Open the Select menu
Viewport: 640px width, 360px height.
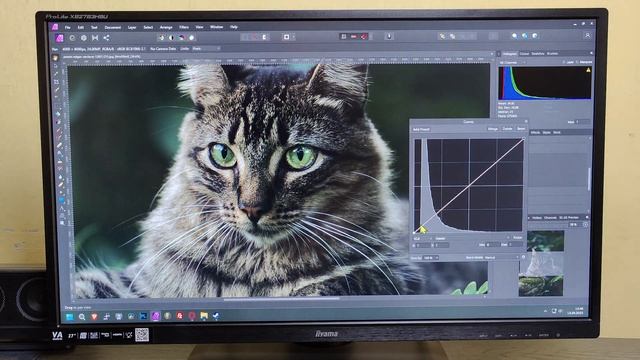coord(148,27)
